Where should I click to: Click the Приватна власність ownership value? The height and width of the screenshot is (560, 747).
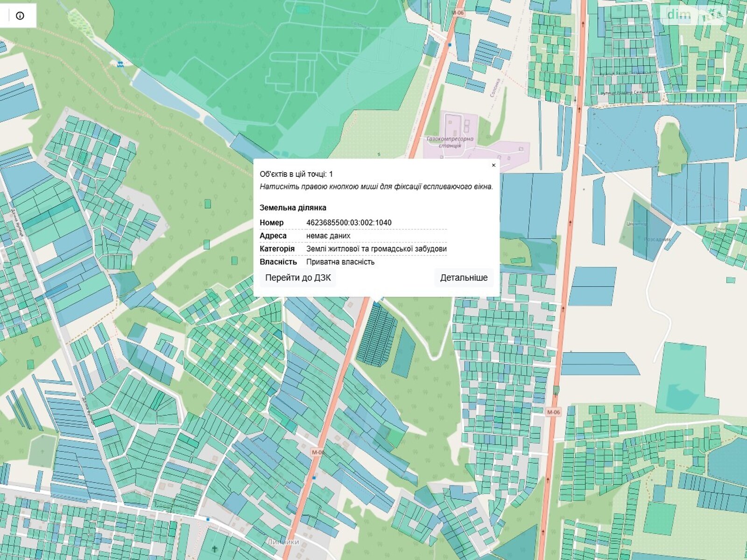340,262
